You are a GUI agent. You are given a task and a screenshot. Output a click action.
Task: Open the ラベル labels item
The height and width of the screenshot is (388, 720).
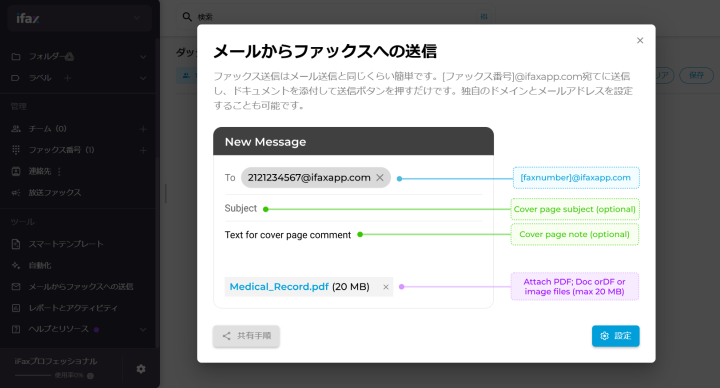40,78
